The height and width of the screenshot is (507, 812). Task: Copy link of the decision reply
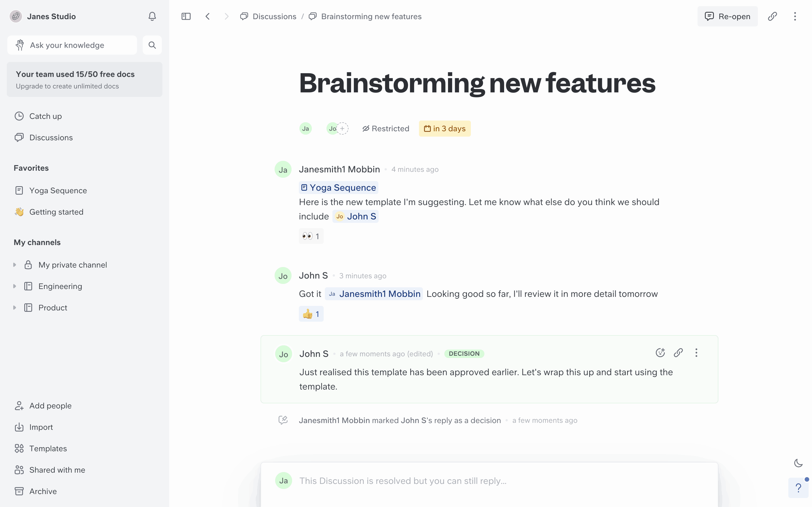pyautogui.click(x=678, y=353)
